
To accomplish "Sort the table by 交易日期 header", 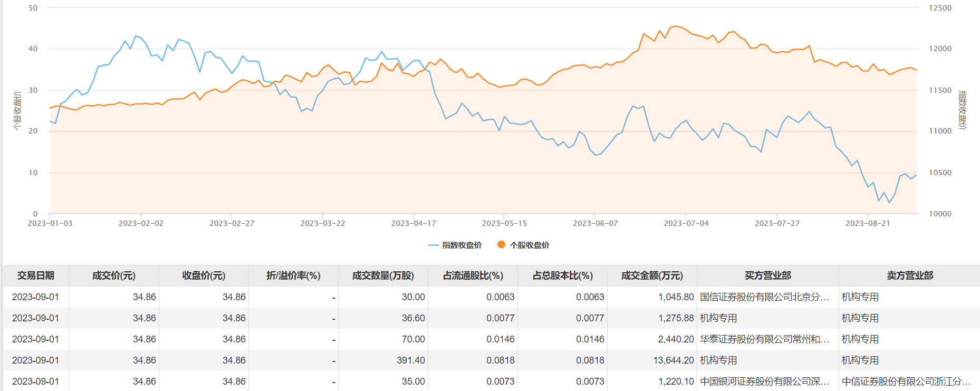I will tap(36, 275).
